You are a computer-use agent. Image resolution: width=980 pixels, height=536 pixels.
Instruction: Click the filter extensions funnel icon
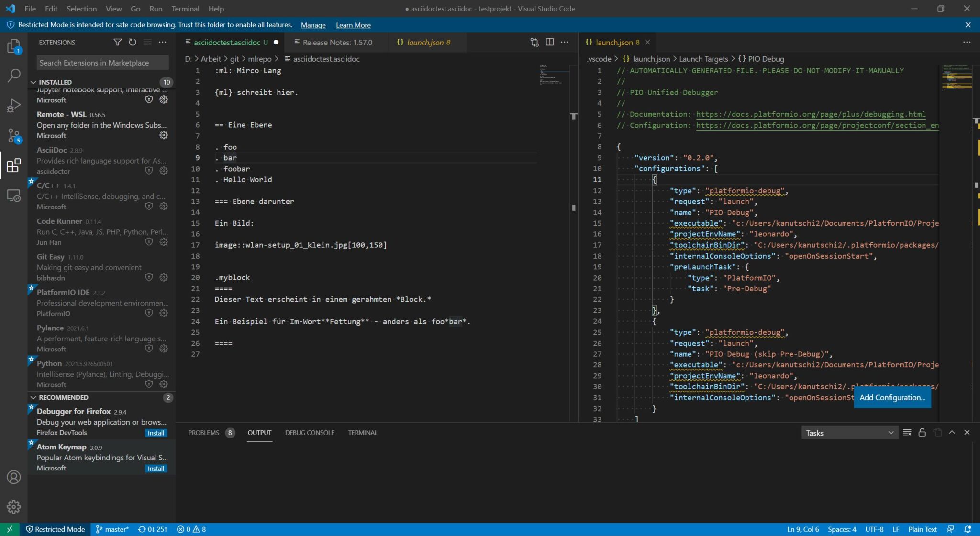(117, 42)
